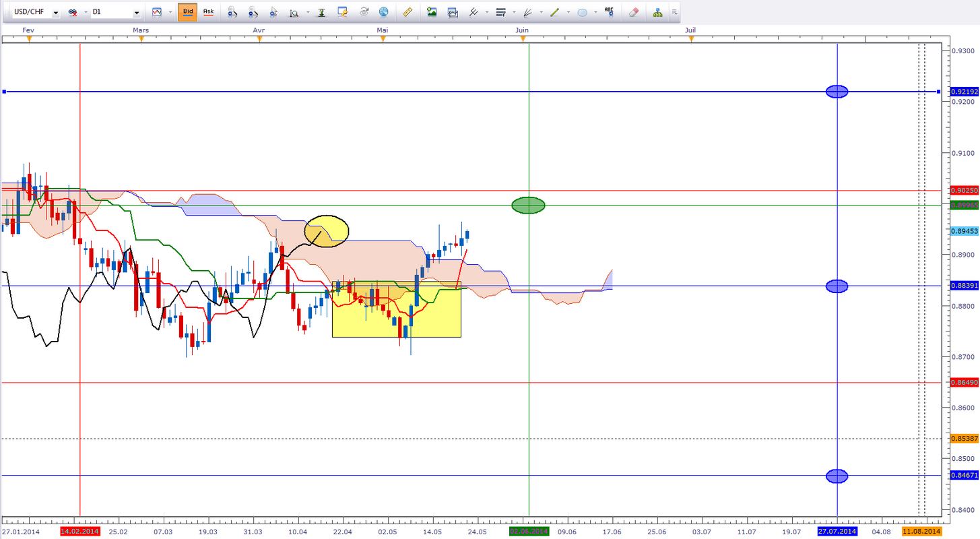Click the 0.84671 blue price label
This screenshot has height=539, width=980.
coord(963,475)
